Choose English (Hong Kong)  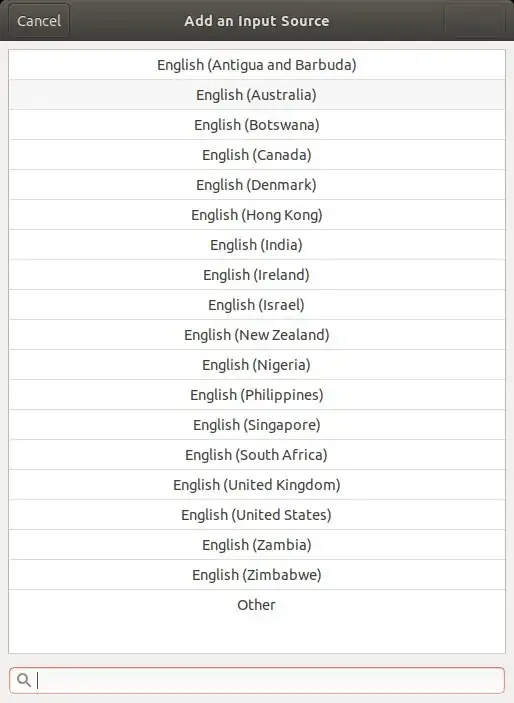click(257, 215)
